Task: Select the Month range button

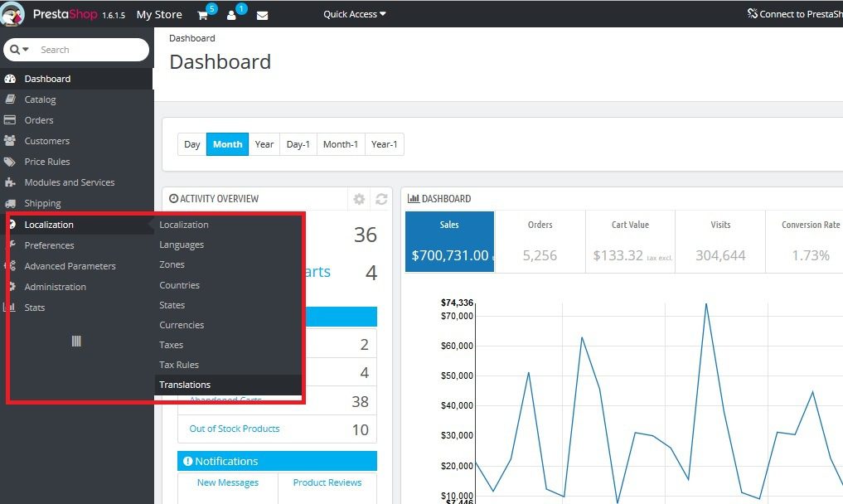Action: click(x=227, y=144)
